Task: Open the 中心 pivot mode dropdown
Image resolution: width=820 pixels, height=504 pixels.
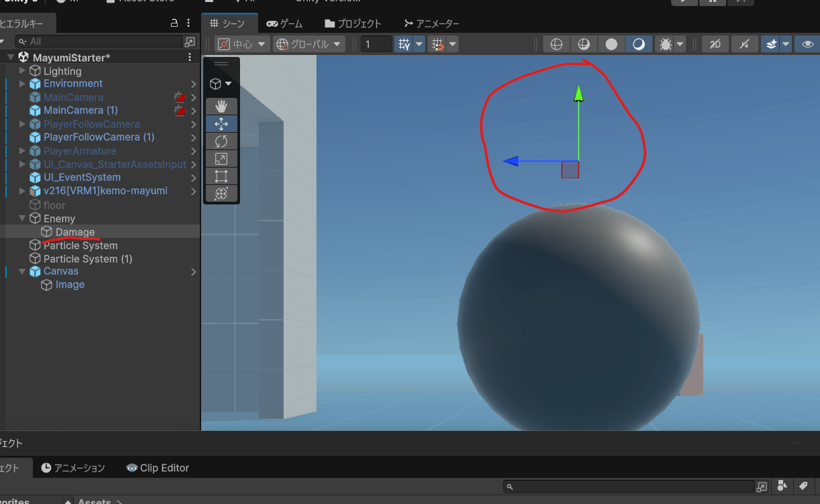Action: [242, 44]
